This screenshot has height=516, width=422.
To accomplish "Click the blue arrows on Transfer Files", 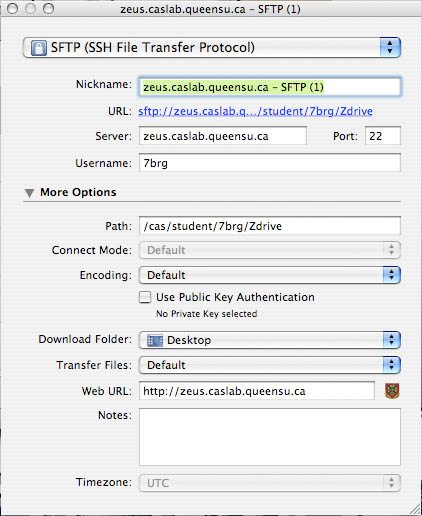I will tap(391, 365).
